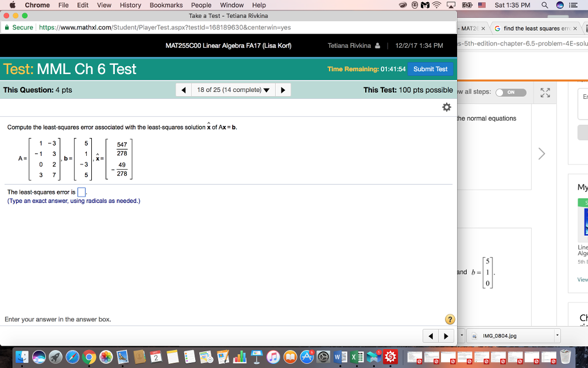Image resolution: width=588 pixels, height=368 pixels.
Task: Click the least-squares error answer box
Action: pos(82,192)
